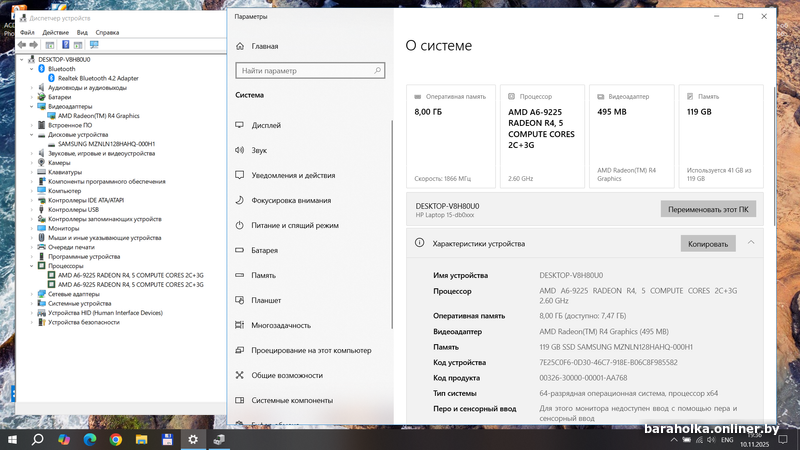This screenshot has width=800, height=450.
Task: Click the Microsoft Edge taskbar icon
Action: pos(90,439)
